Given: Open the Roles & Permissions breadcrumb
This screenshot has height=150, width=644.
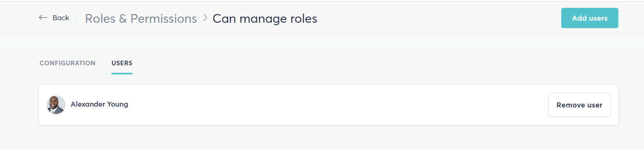Looking at the screenshot, I should coord(141,19).
